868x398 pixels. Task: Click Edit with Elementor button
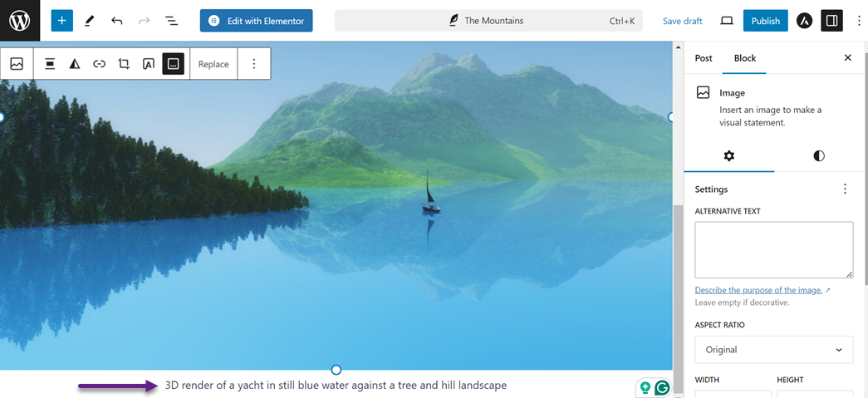(257, 21)
